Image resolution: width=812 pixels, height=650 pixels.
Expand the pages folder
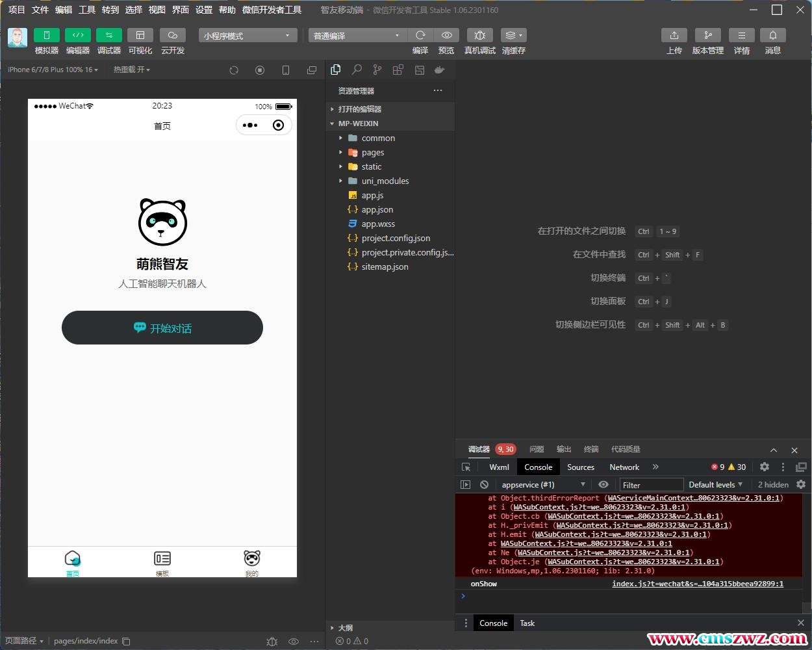coord(372,153)
